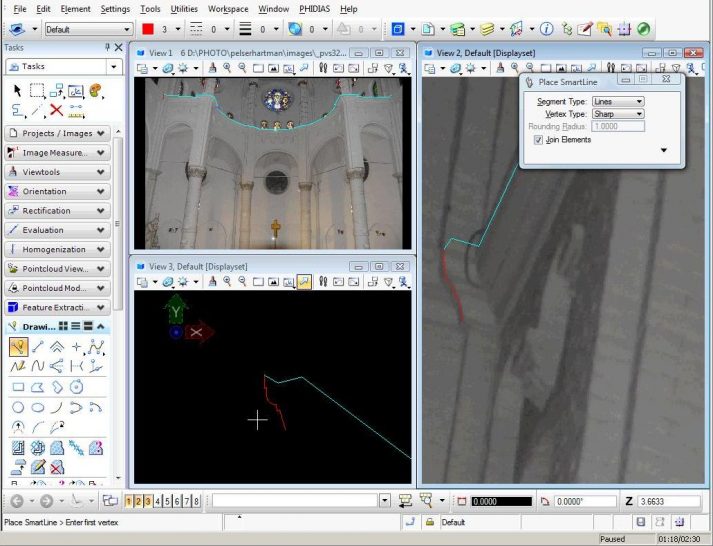Viewport: 713px width, 546px height.
Task: Select the Place Block rectangle tool
Action: pyautogui.click(x=18, y=387)
